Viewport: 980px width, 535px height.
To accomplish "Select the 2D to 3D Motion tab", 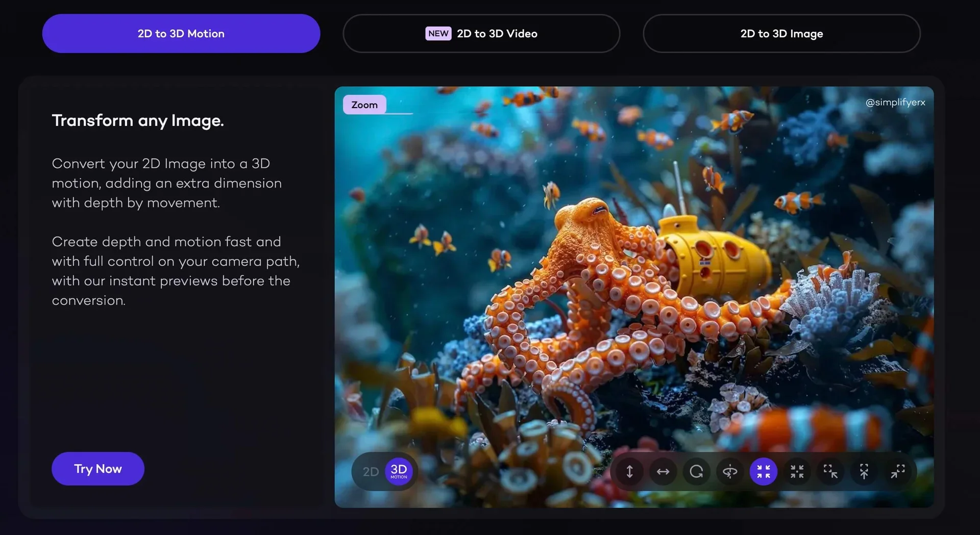I will tap(181, 33).
